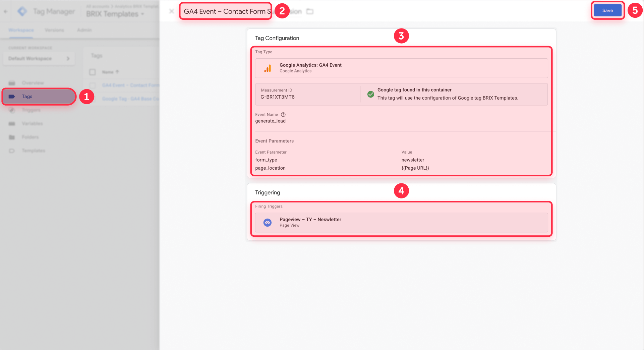Open the Google Tag - GA4 Base link

[131, 99]
